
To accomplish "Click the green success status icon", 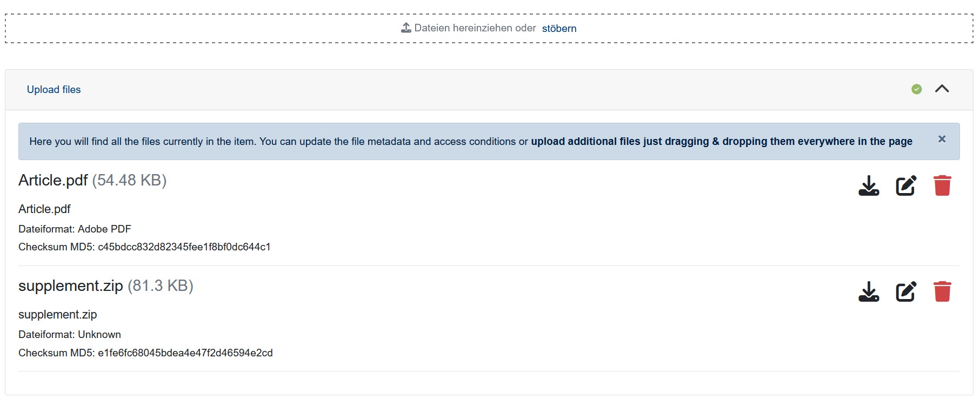I will tap(917, 89).
